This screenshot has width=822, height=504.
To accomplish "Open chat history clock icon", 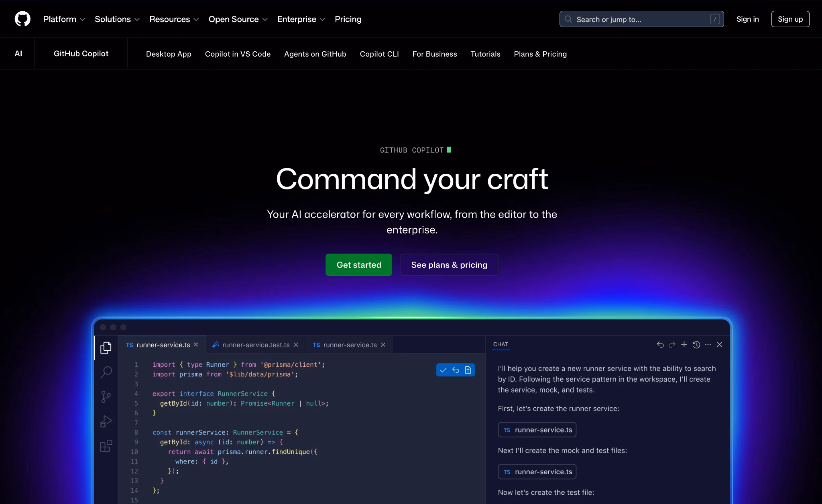I will (696, 344).
